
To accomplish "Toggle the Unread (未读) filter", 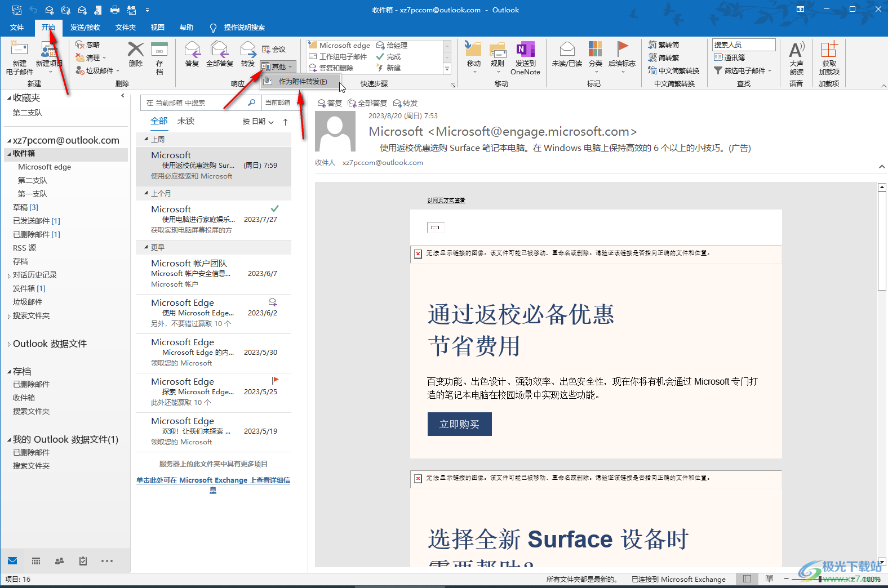I will pos(186,121).
